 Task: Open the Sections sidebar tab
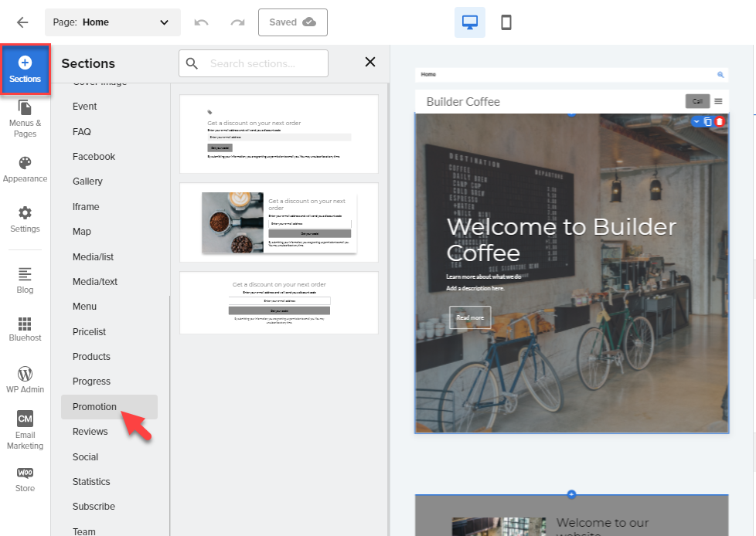pos(25,70)
